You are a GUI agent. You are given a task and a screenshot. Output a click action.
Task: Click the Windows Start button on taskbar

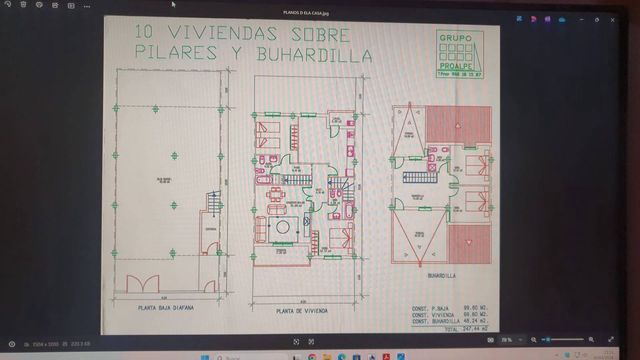click(205, 358)
